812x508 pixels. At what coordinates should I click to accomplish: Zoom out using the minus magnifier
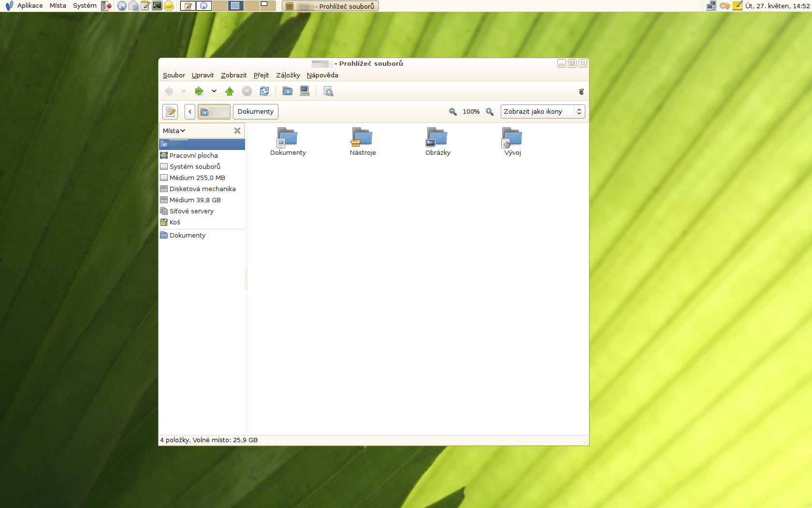pyautogui.click(x=453, y=112)
